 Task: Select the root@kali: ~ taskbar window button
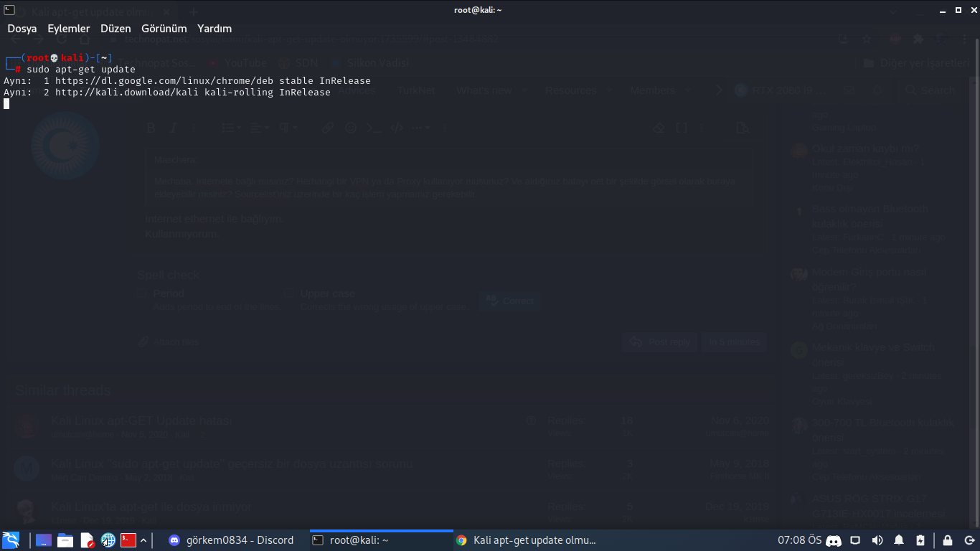[x=381, y=540]
